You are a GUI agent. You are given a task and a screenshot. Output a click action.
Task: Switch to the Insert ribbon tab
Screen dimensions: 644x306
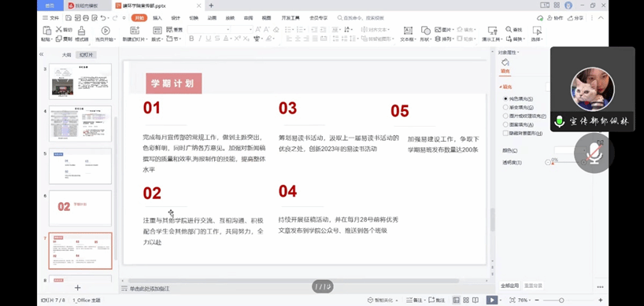157,18
